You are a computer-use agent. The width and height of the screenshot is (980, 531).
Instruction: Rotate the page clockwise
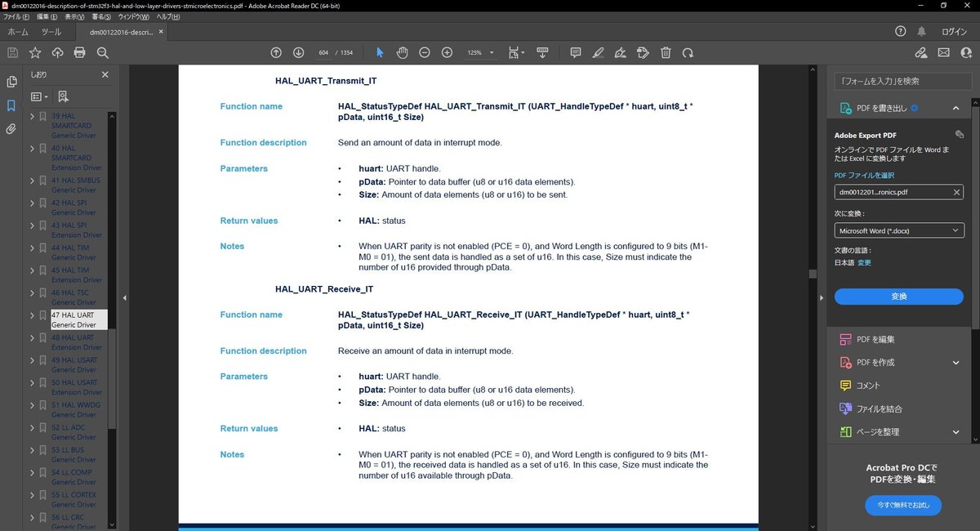[688, 52]
